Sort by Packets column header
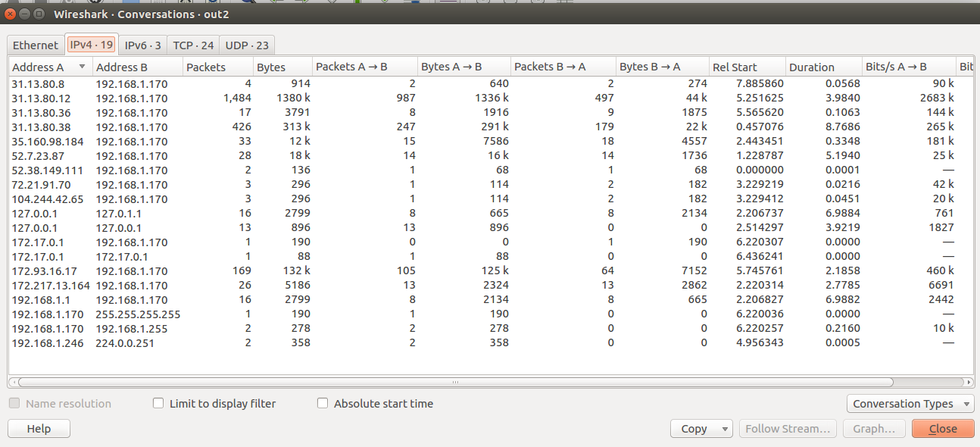The image size is (980, 447). pyautogui.click(x=218, y=67)
